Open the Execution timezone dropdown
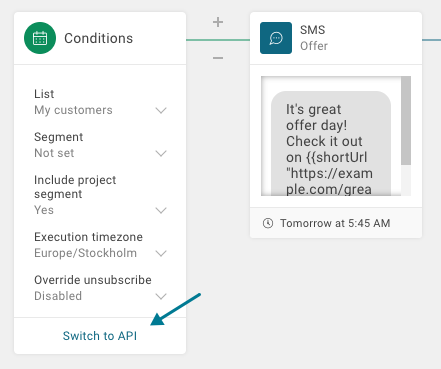Image resolution: width=441 pixels, height=369 pixels. (100, 253)
